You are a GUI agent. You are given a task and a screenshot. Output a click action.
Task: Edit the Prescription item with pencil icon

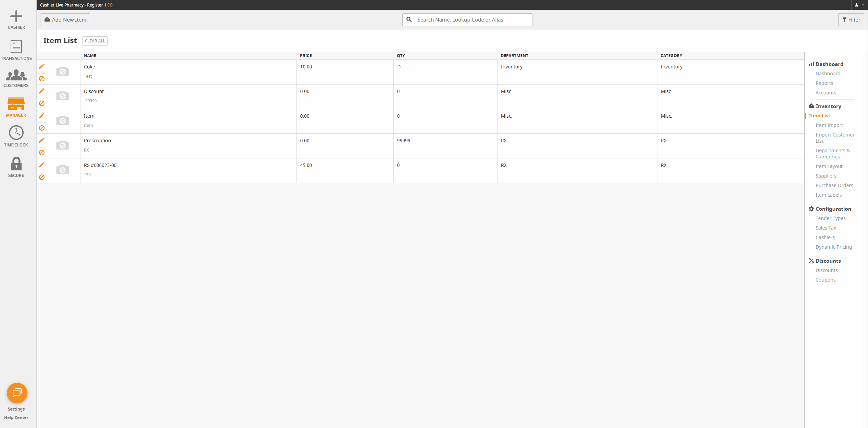coord(41,140)
